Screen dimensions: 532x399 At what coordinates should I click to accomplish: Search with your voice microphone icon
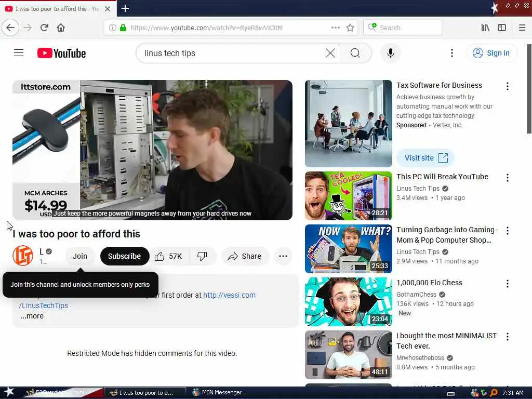tap(391, 53)
